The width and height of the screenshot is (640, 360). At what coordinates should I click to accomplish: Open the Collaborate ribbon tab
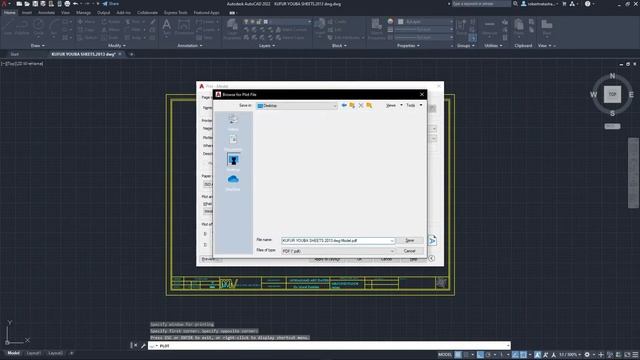click(x=147, y=13)
